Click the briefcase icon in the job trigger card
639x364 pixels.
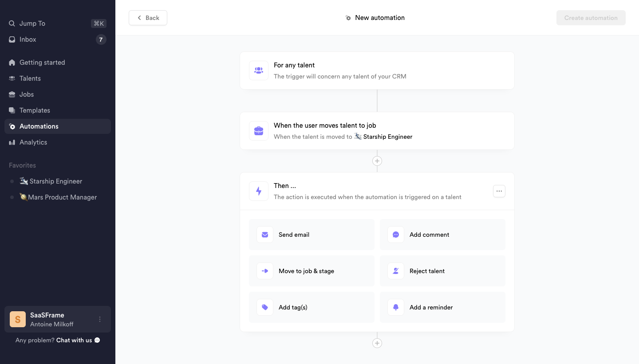(x=259, y=131)
